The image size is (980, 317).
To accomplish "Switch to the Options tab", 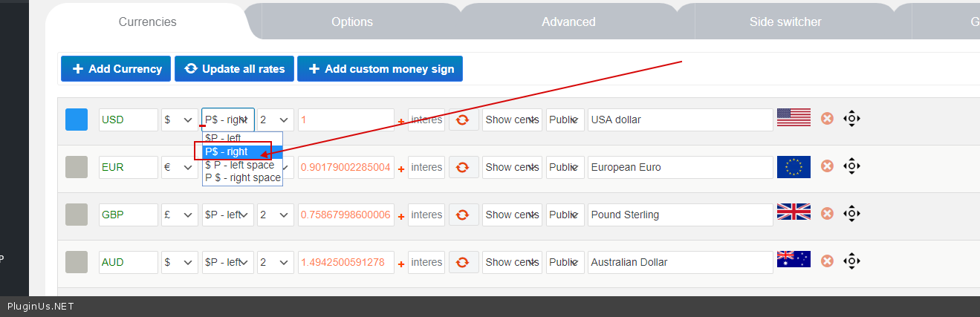I will (x=352, y=22).
